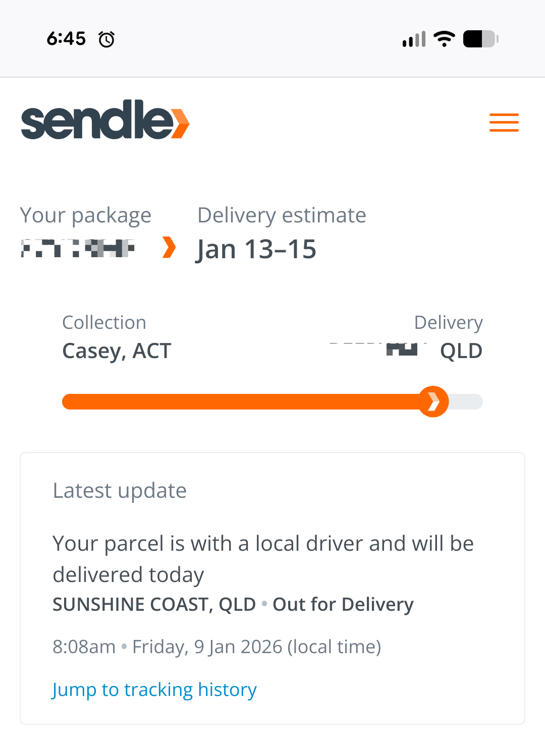This screenshot has width=545, height=756.
Task: Click the grey unfilled end of progress bar
Action: (x=467, y=402)
